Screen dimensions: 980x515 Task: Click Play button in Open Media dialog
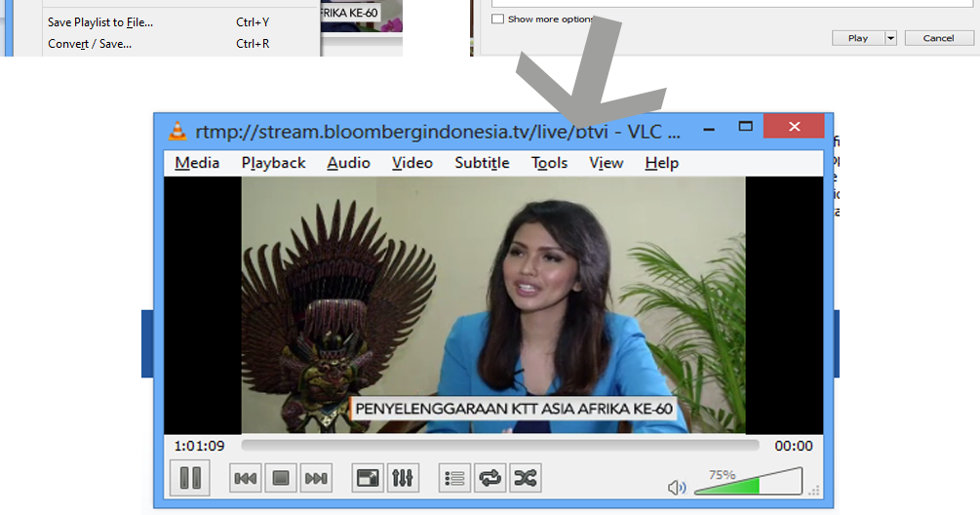857,38
